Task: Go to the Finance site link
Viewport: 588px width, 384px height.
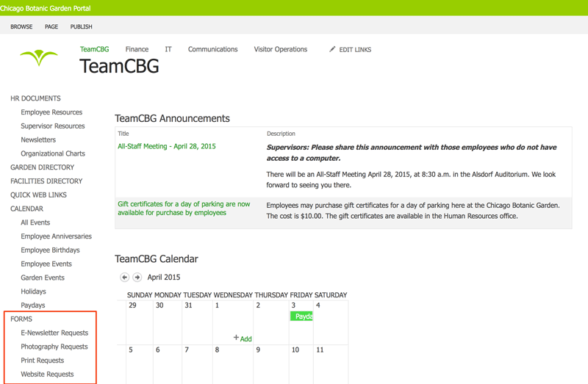Action: tap(137, 49)
